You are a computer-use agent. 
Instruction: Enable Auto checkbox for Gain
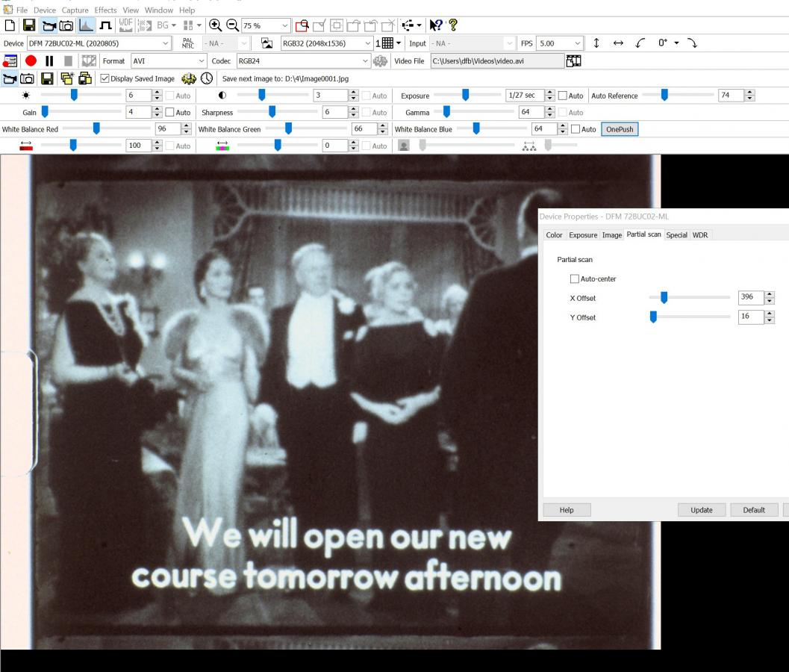170,112
